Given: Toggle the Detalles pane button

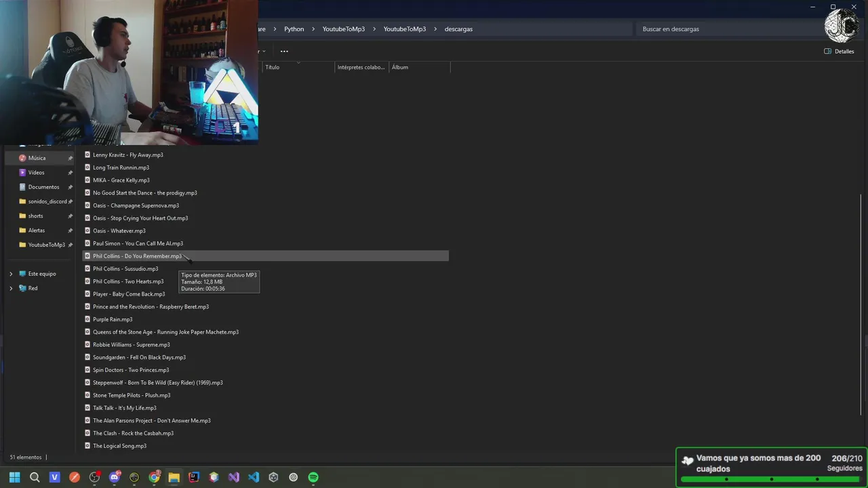Looking at the screenshot, I should [x=839, y=51].
